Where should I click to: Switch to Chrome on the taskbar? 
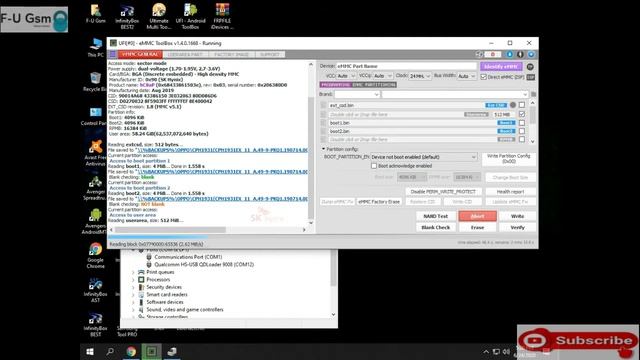pos(131,351)
